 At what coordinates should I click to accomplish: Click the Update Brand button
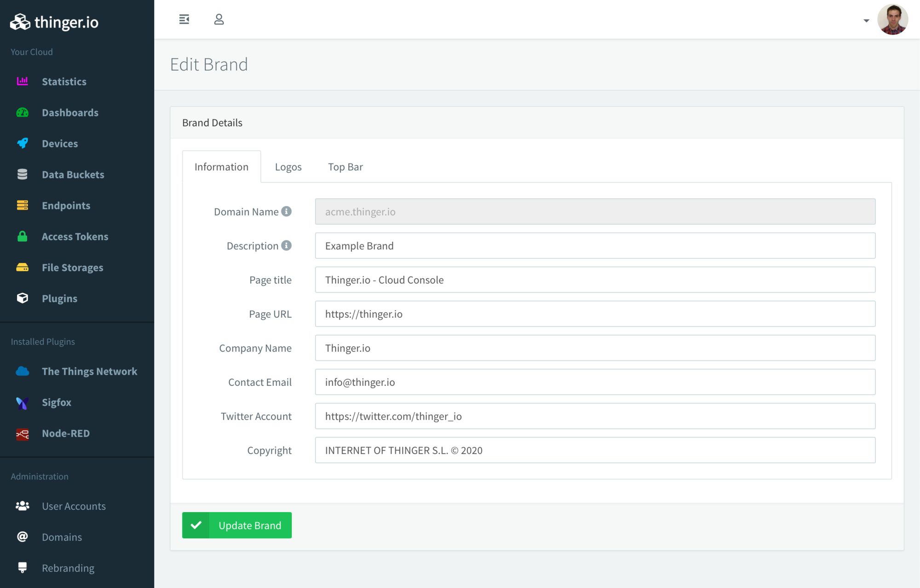click(x=237, y=525)
